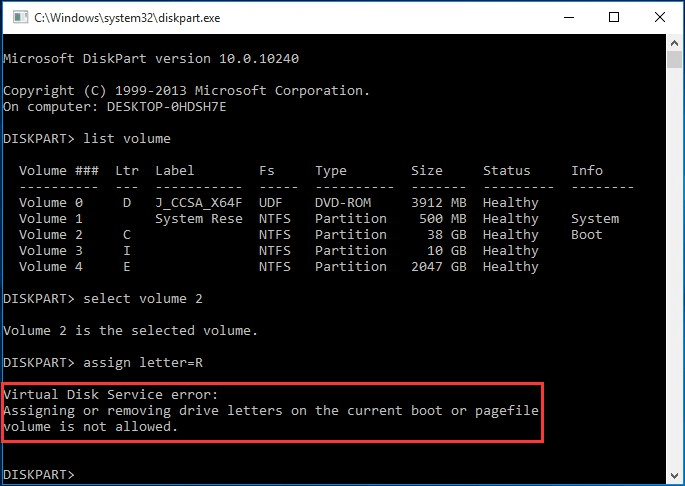The image size is (685, 486).
Task: Click the 'Microsoft DiskPart version 10.0.10240' line
Action: pyautogui.click(x=151, y=59)
